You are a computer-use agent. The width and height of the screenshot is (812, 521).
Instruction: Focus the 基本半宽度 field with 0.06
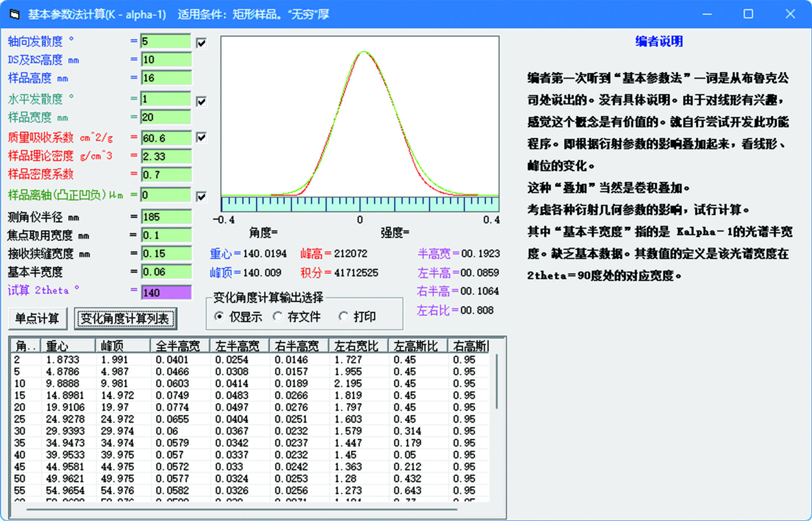166,272
